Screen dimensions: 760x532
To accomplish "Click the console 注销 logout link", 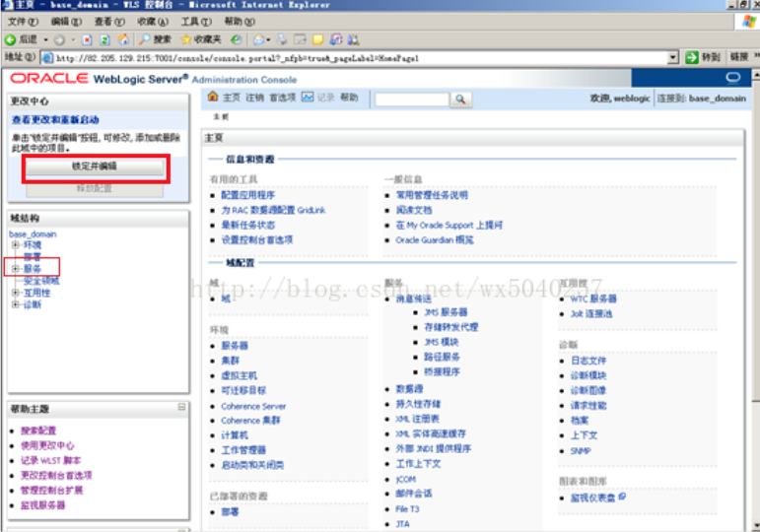I will 254,98.
